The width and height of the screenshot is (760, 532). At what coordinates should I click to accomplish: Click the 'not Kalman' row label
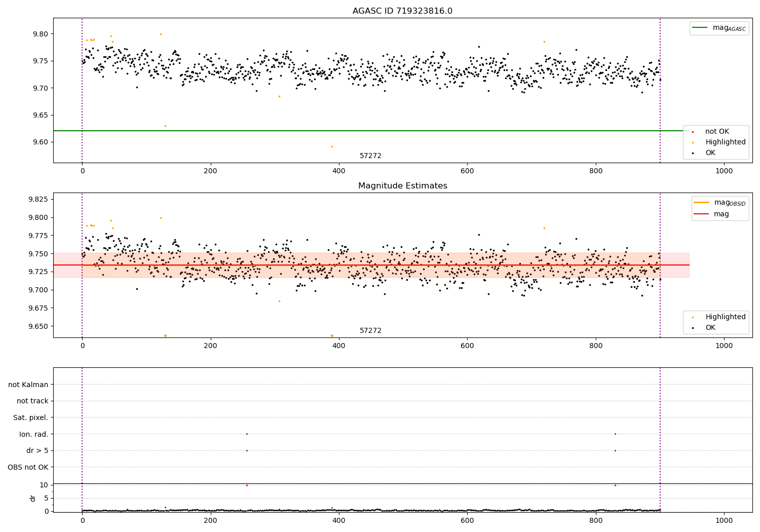point(28,385)
